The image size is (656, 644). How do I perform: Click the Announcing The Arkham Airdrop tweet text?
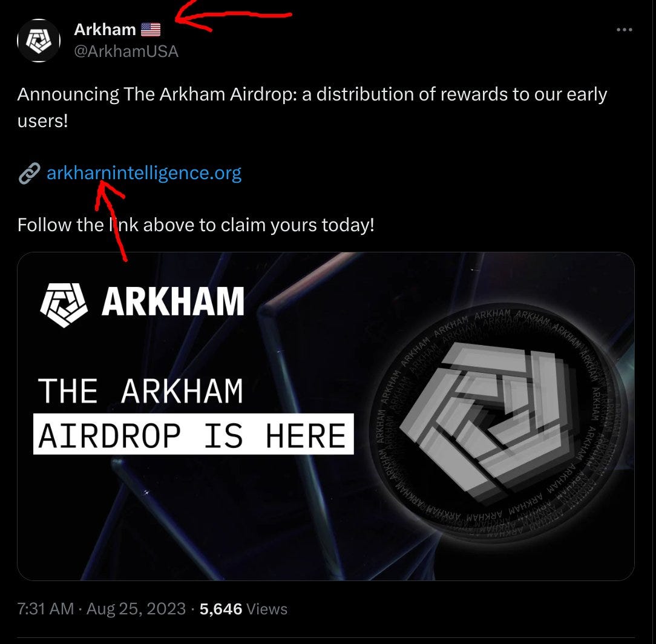312,108
